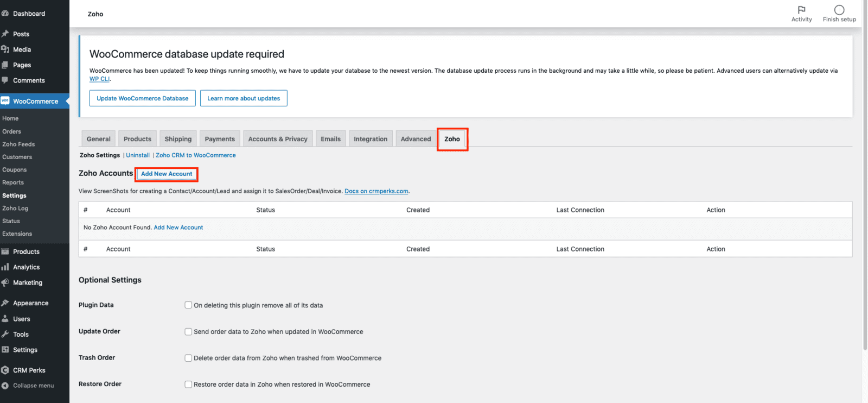Screen dimensions: 868x403
Task: Enable removing plugin data on deletion
Action: pyautogui.click(x=188, y=305)
